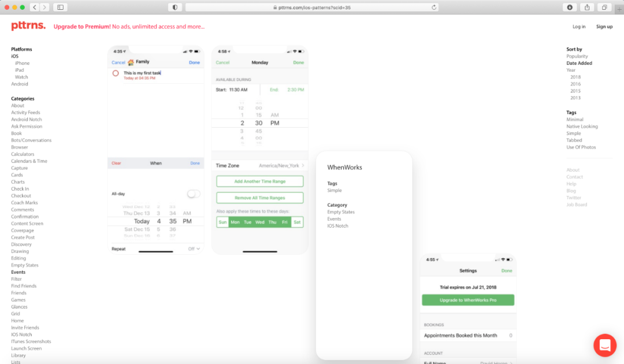This screenshot has height=364, width=624.
Task: Toggle Tue day button
Action: coord(247,222)
